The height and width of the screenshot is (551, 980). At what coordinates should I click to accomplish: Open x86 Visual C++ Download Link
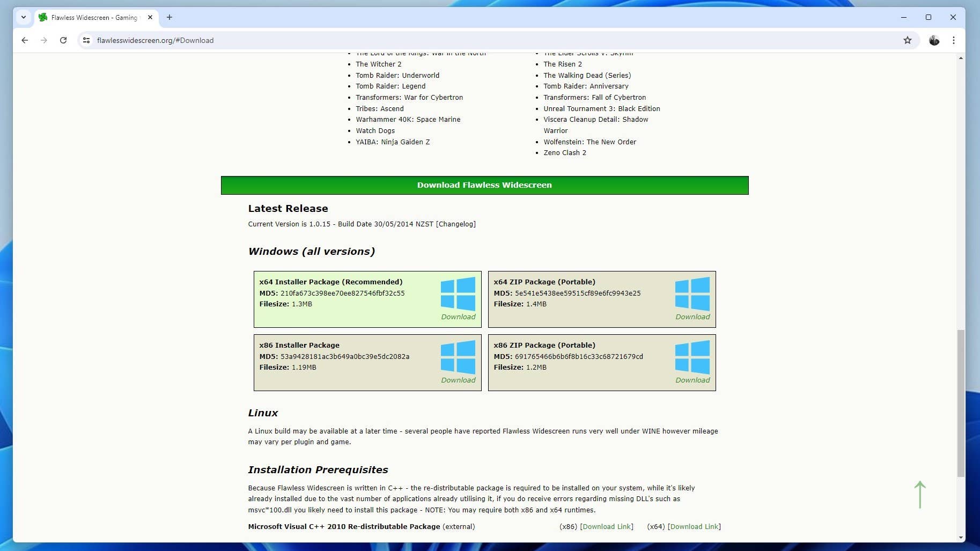pos(606,527)
